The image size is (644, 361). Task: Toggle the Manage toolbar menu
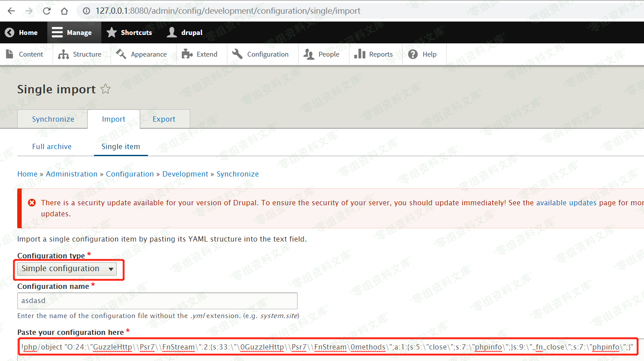72,33
